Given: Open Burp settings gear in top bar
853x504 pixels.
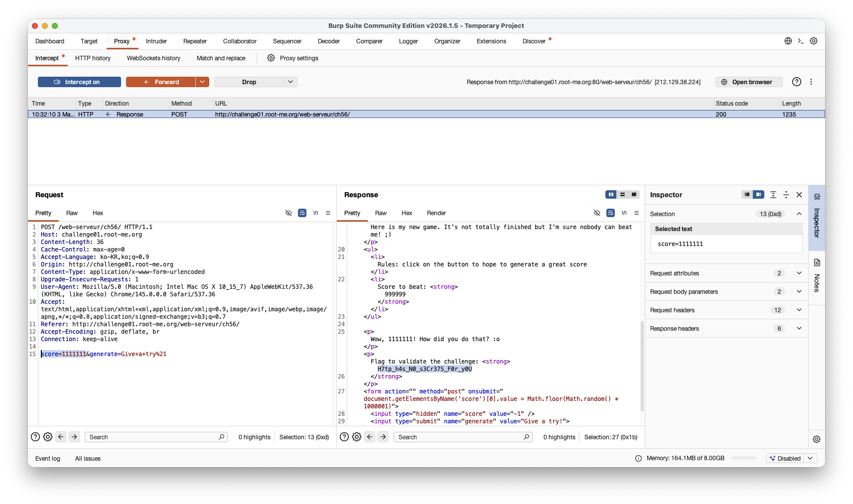Looking at the screenshot, I should pos(814,41).
